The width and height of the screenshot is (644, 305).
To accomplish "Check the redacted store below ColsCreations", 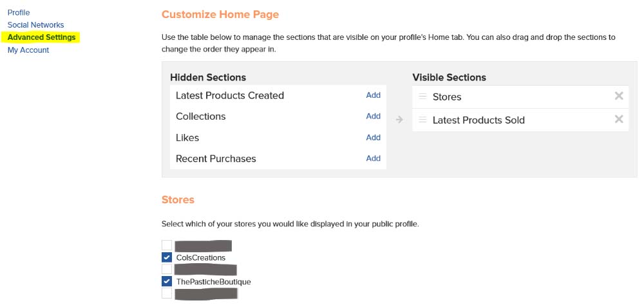I will point(167,269).
